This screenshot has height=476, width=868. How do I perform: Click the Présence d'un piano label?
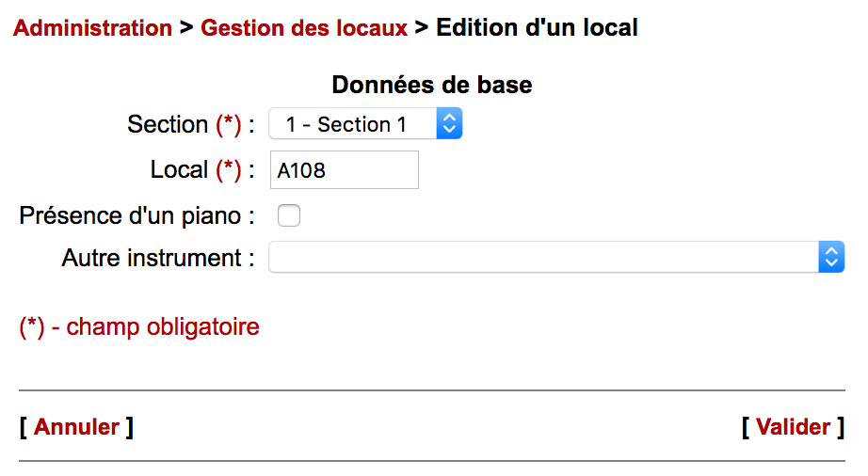coord(137,215)
